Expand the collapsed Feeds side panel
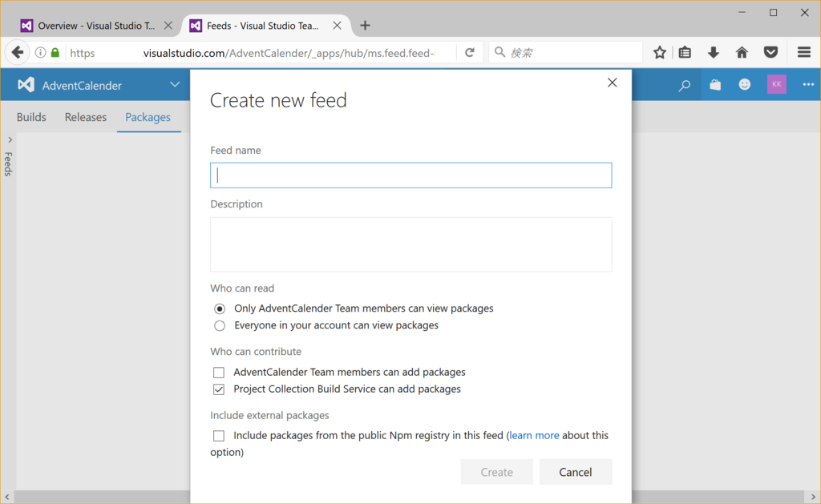 click(10, 139)
